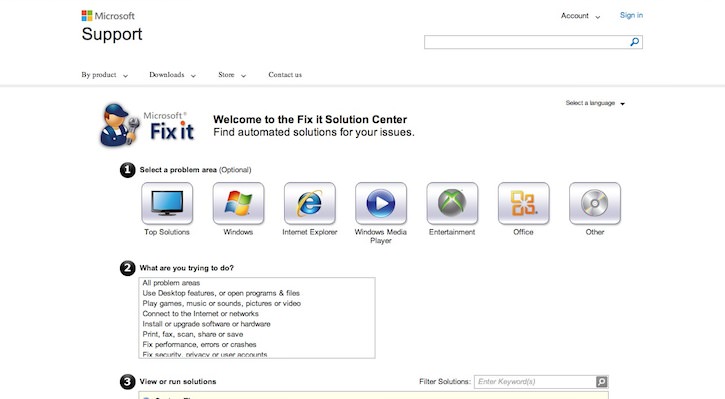Open the Account dropdown
Screen dimensions: 725x399
click(580, 16)
